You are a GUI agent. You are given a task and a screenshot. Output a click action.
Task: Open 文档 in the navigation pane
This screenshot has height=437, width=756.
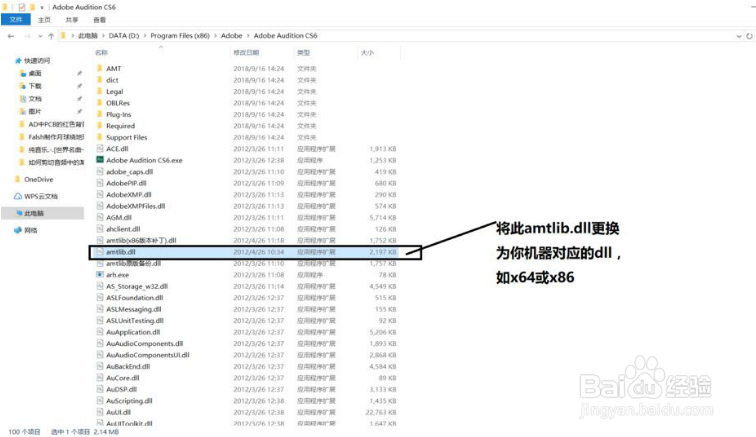35,99
